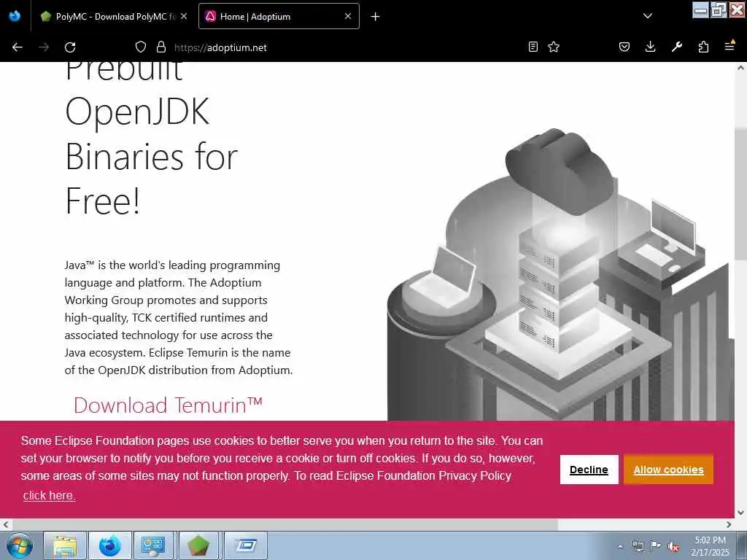Open the control panel taskbar icon
Image resolution: width=747 pixels, height=560 pixels.
coord(153,545)
